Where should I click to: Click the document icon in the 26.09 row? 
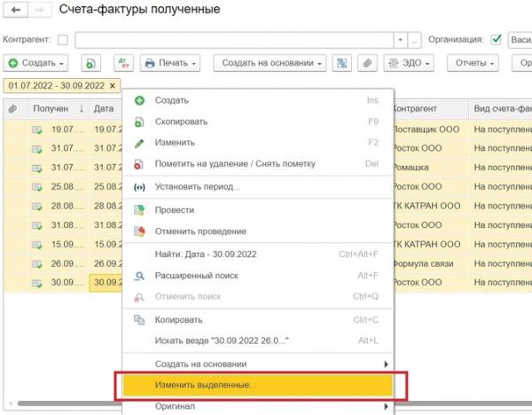pyautogui.click(x=37, y=263)
